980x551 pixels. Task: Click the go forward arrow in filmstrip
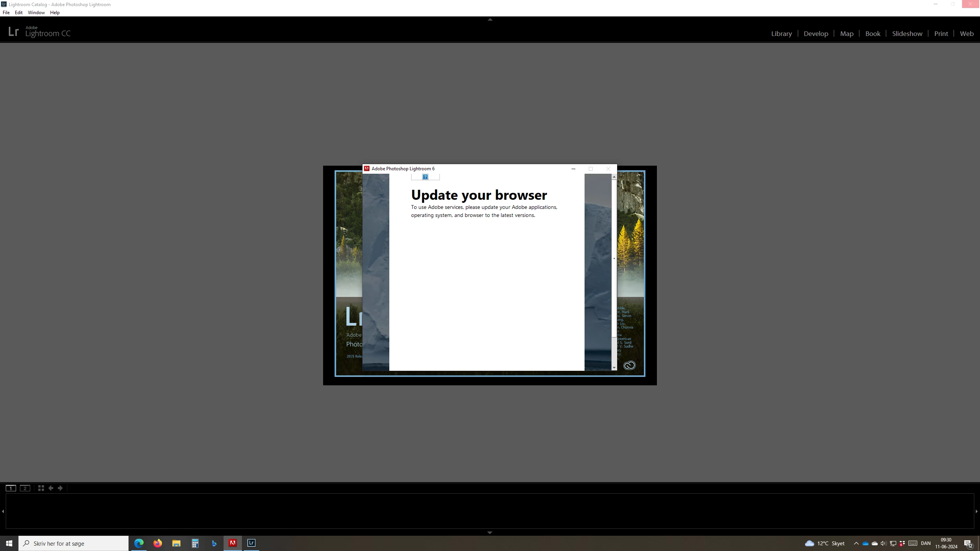click(x=60, y=488)
